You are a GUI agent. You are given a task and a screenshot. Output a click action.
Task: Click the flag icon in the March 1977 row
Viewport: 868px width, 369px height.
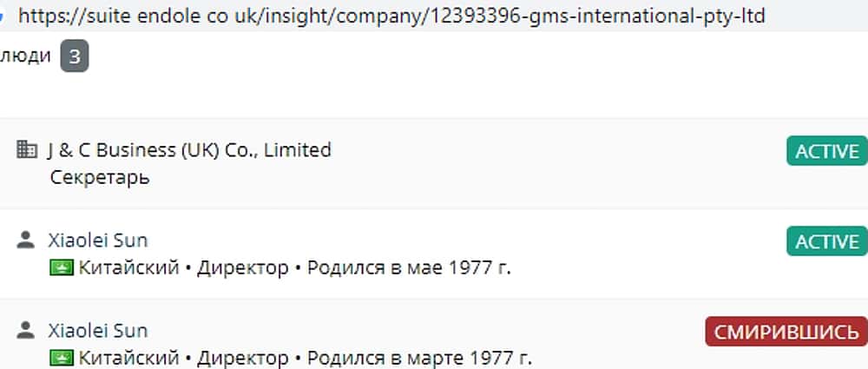62,358
